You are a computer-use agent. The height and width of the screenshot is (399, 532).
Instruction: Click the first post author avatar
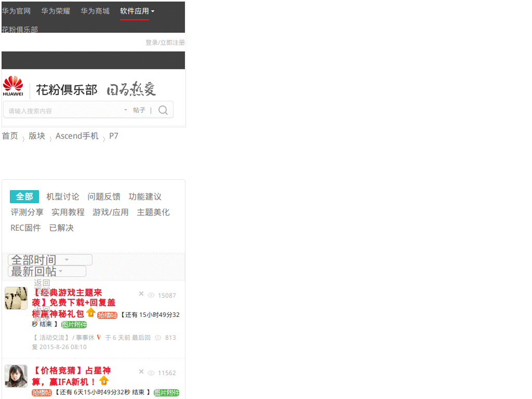coord(16,298)
